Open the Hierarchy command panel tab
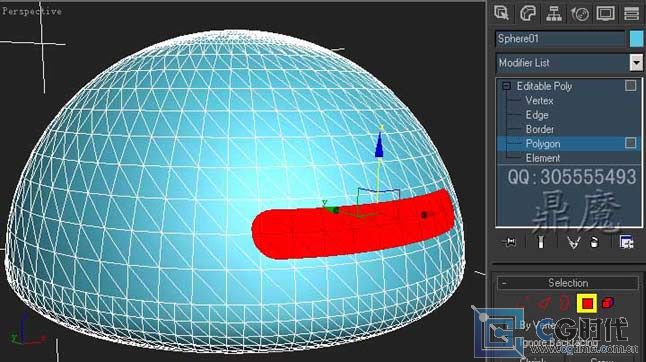Image resolution: width=646 pixels, height=362 pixels. pyautogui.click(x=554, y=13)
